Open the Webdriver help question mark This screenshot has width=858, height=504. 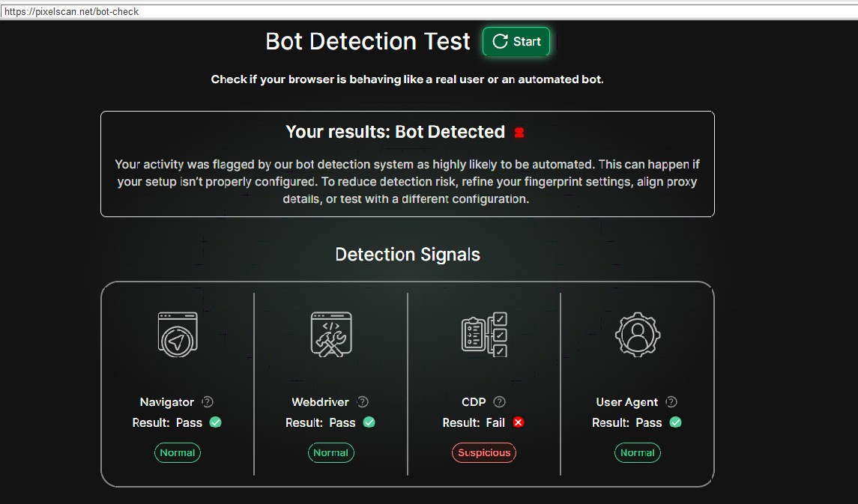pyautogui.click(x=363, y=402)
